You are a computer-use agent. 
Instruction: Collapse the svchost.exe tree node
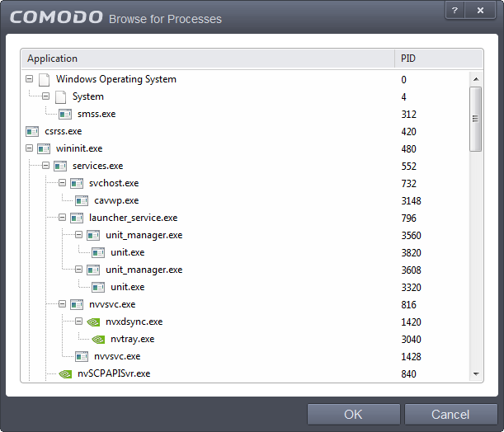(63, 183)
